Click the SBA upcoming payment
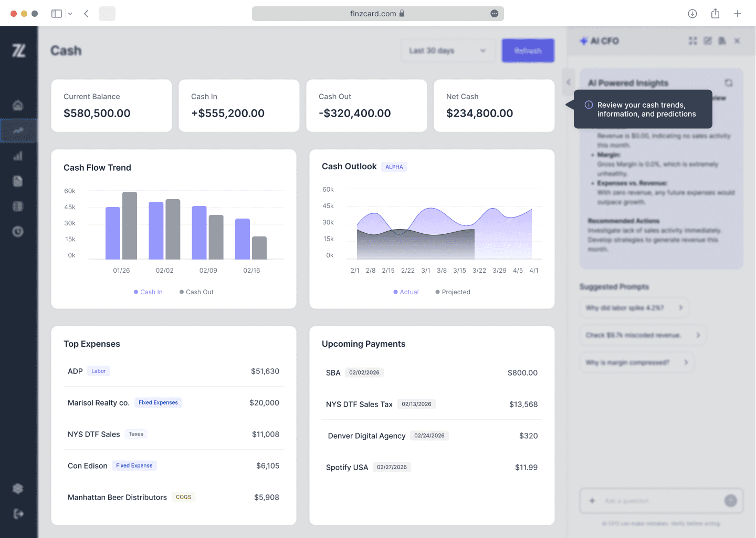This screenshot has width=756, height=538. [432, 373]
